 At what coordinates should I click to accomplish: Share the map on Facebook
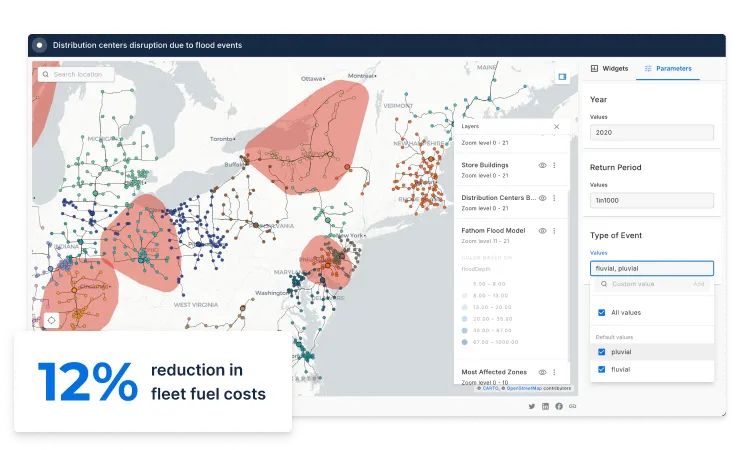559,406
